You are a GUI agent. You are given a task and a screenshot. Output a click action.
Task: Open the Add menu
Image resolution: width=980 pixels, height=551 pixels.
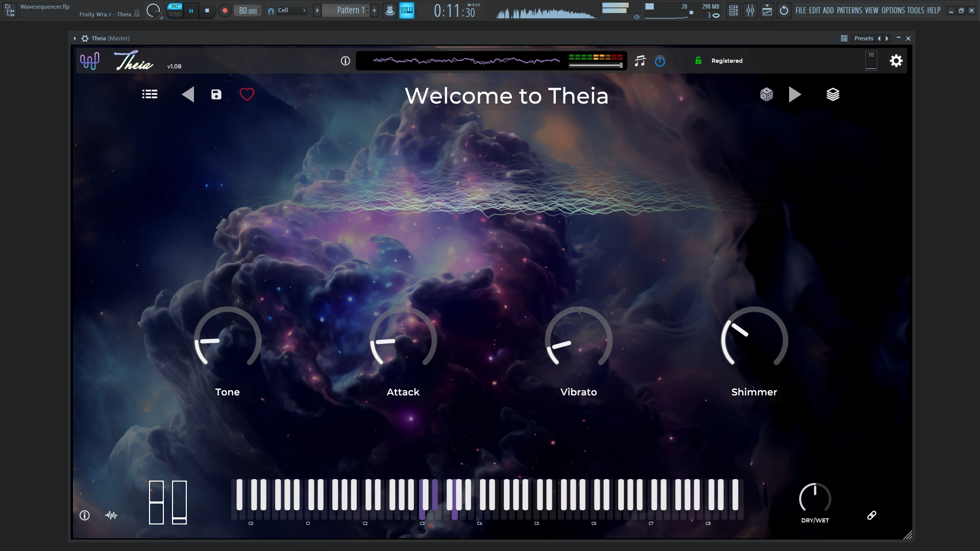(x=828, y=10)
